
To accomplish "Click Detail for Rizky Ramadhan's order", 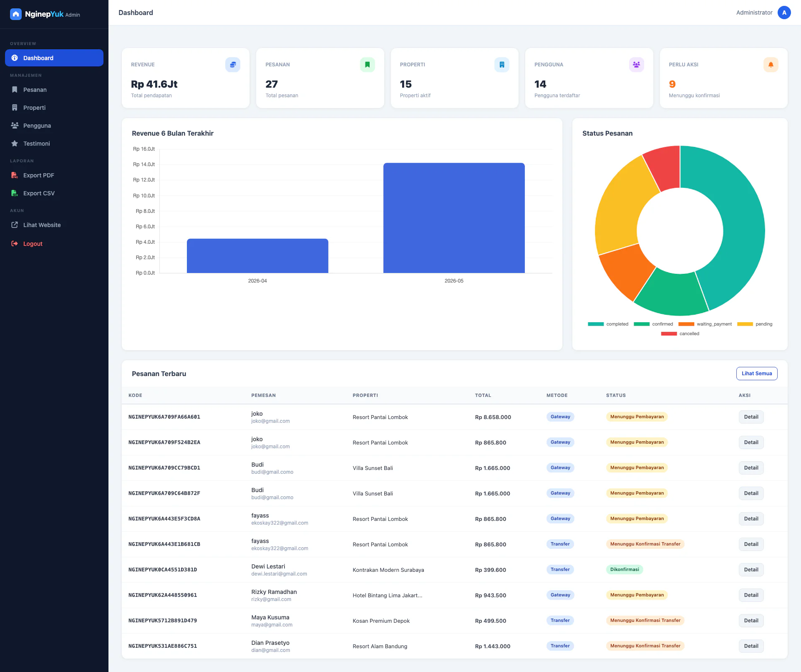I will [x=751, y=595].
